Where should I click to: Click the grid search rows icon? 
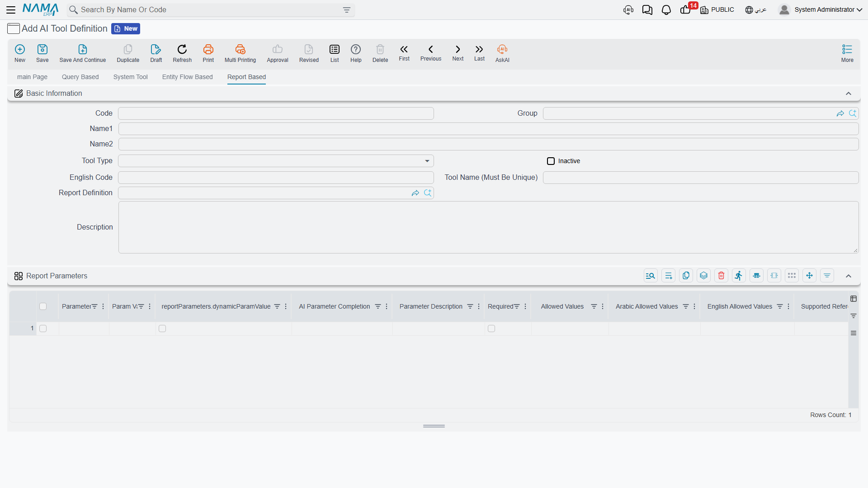click(651, 276)
